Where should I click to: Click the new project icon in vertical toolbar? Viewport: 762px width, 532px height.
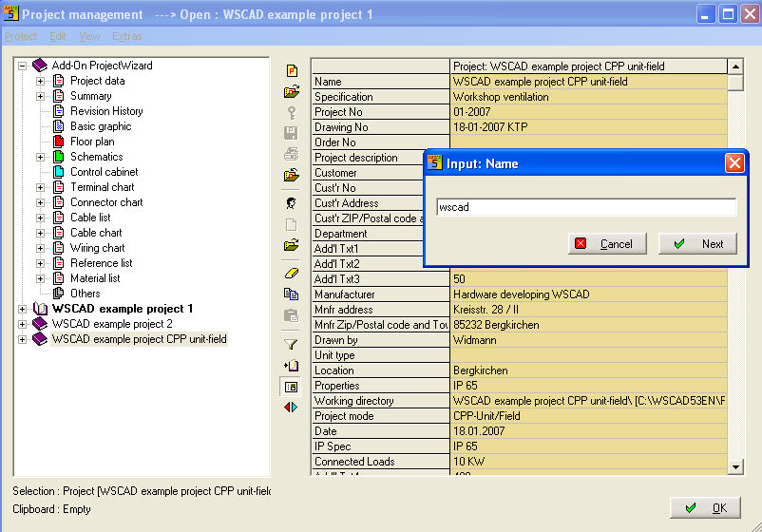tap(292, 71)
